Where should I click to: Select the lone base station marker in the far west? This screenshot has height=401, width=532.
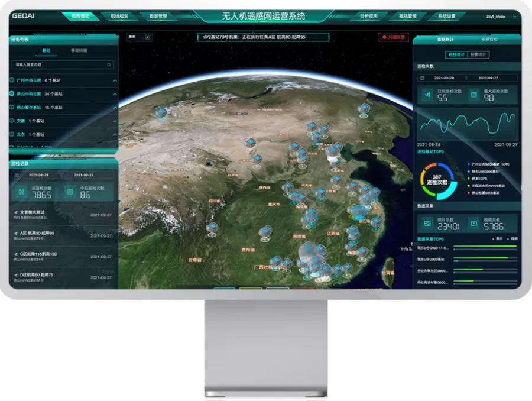coord(160,114)
